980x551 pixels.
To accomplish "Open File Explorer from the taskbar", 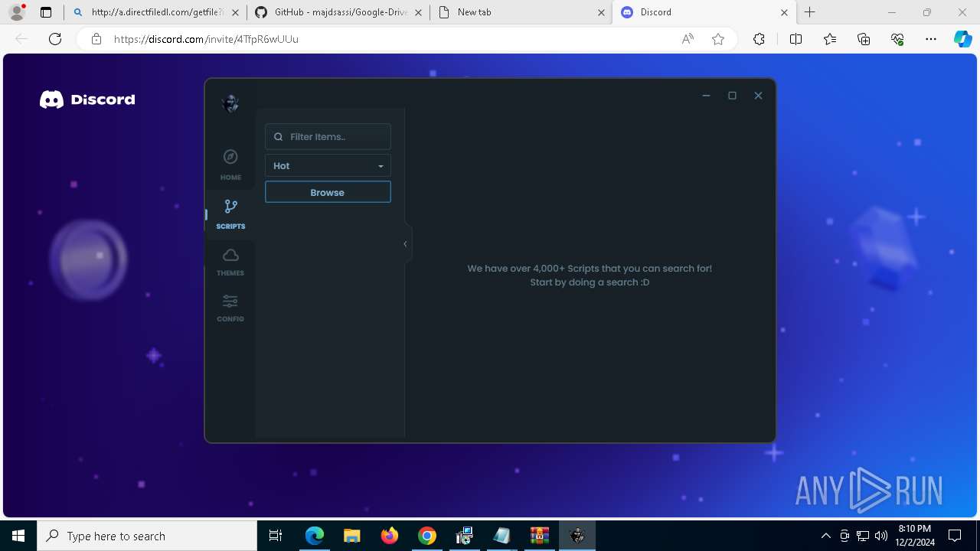I will [352, 536].
